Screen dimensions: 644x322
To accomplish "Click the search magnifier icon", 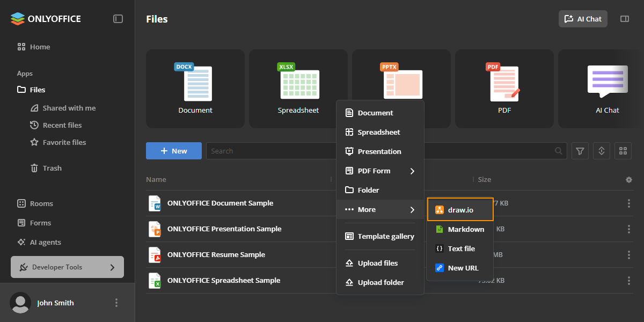I will coord(559,151).
